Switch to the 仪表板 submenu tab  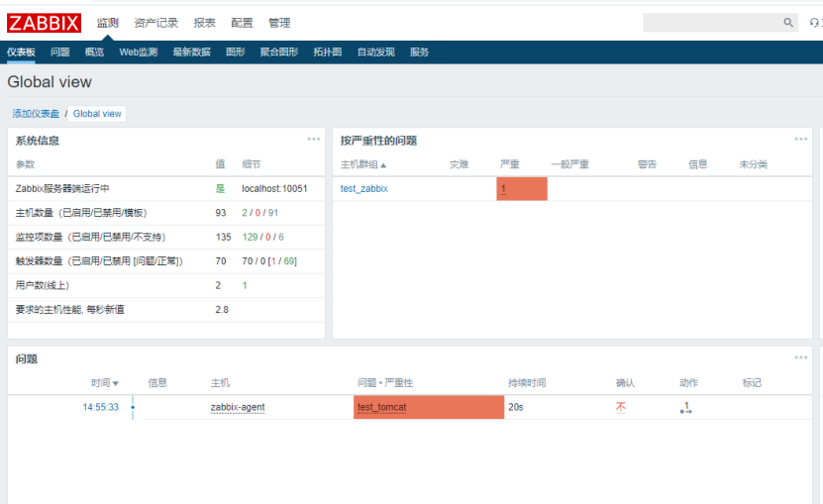click(21, 51)
